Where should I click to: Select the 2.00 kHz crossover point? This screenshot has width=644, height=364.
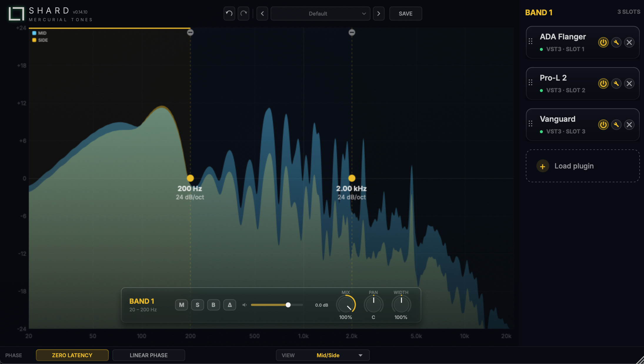point(352,178)
